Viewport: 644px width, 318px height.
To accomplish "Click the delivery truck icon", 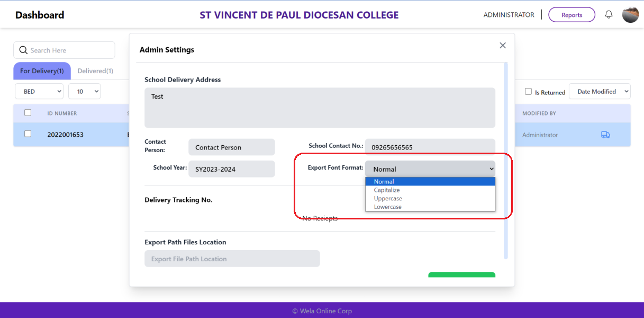I will [605, 135].
